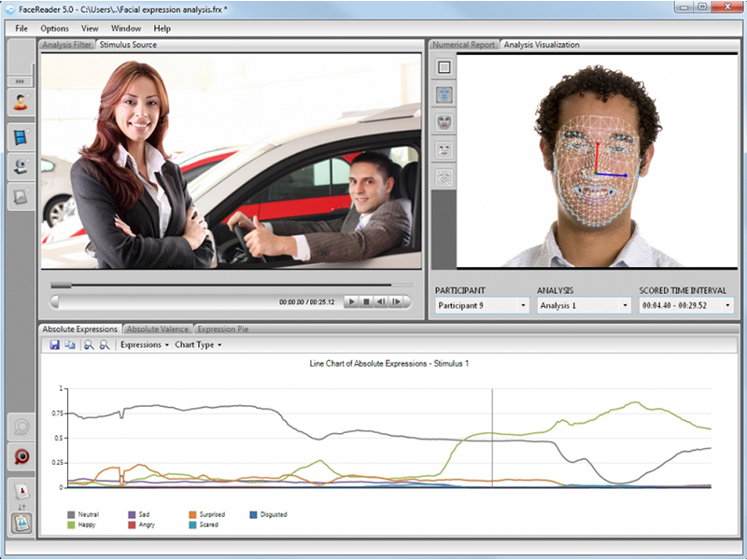
Task: Toggle the bottom face points visualization button
Action: click(444, 177)
